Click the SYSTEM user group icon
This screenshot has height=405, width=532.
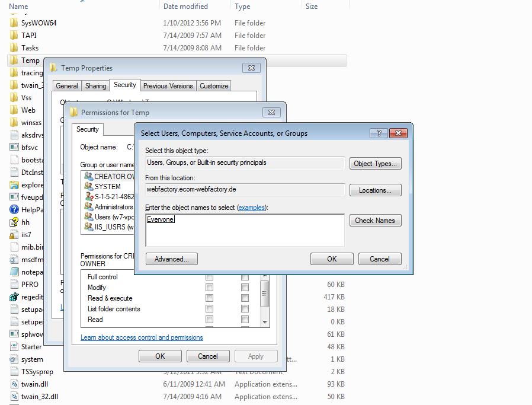pos(89,187)
